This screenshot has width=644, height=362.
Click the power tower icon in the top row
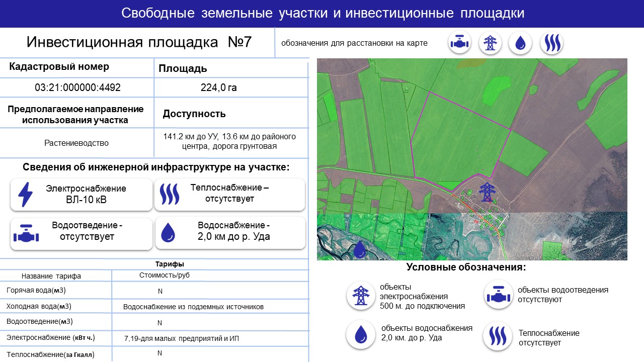490,43
